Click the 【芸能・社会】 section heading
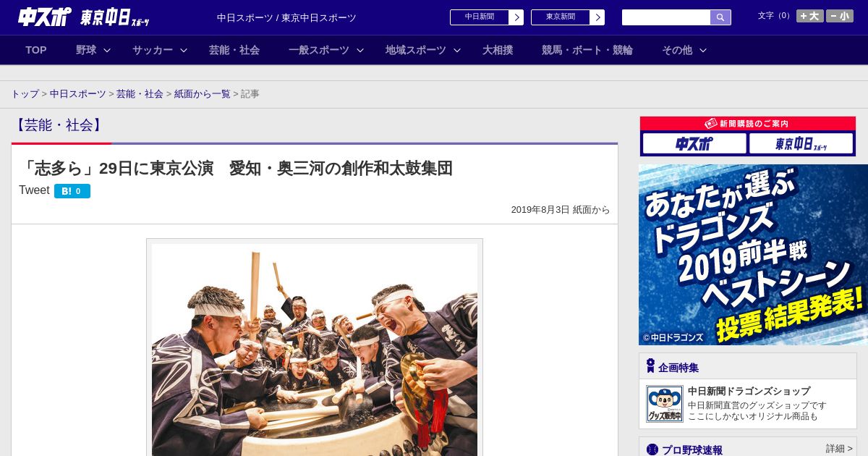The image size is (868, 456). (x=59, y=125)
